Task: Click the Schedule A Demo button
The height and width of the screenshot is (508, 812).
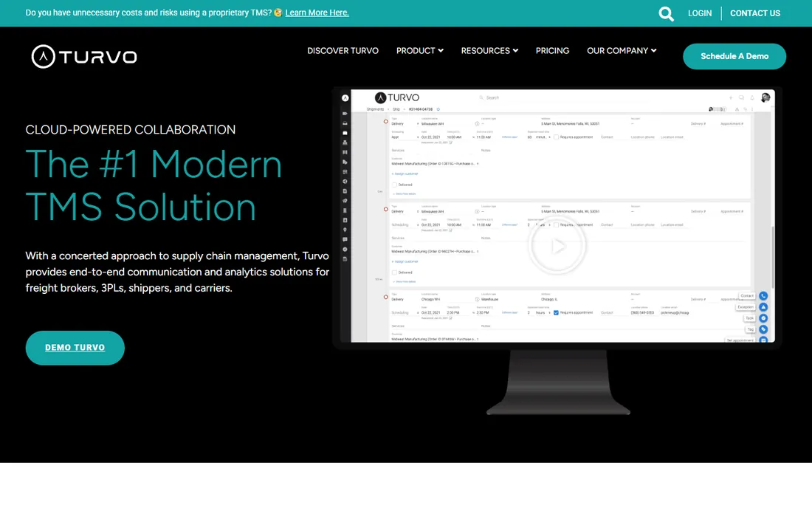Action: pos(734,56)
